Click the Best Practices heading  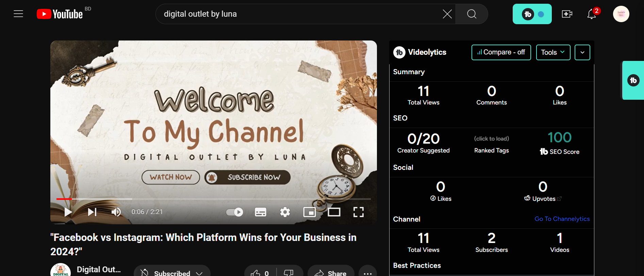(x=417, y=265)
